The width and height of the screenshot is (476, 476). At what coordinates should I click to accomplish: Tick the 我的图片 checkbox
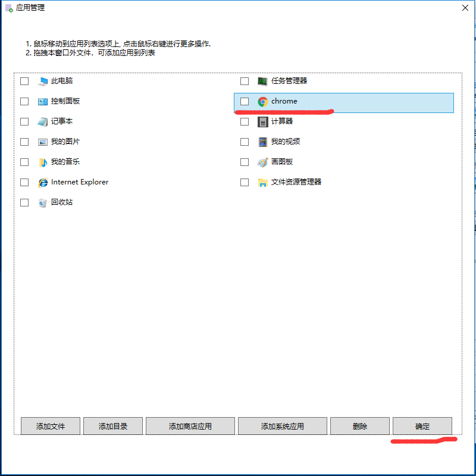(24, 142)
